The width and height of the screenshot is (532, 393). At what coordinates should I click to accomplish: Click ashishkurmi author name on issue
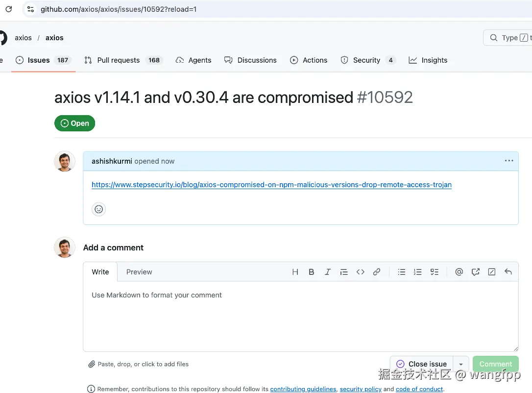pyautogui.click(x=112, y=161)
